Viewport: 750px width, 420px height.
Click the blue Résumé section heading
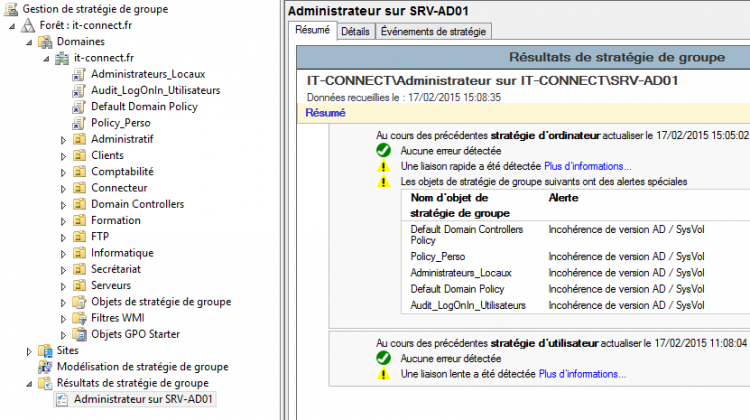(325, 113)
